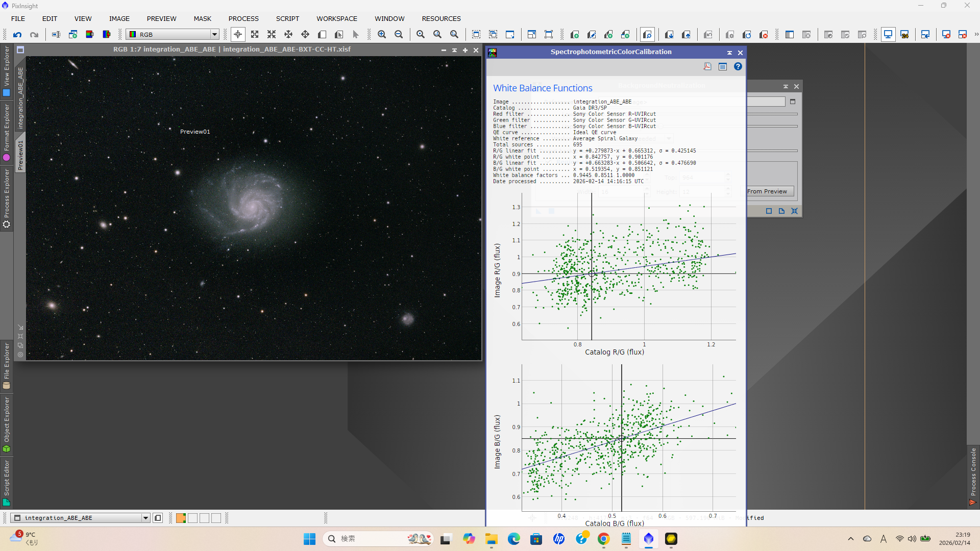
Task: Open HP app in Windows taskbar
Action: pos(559,539)
